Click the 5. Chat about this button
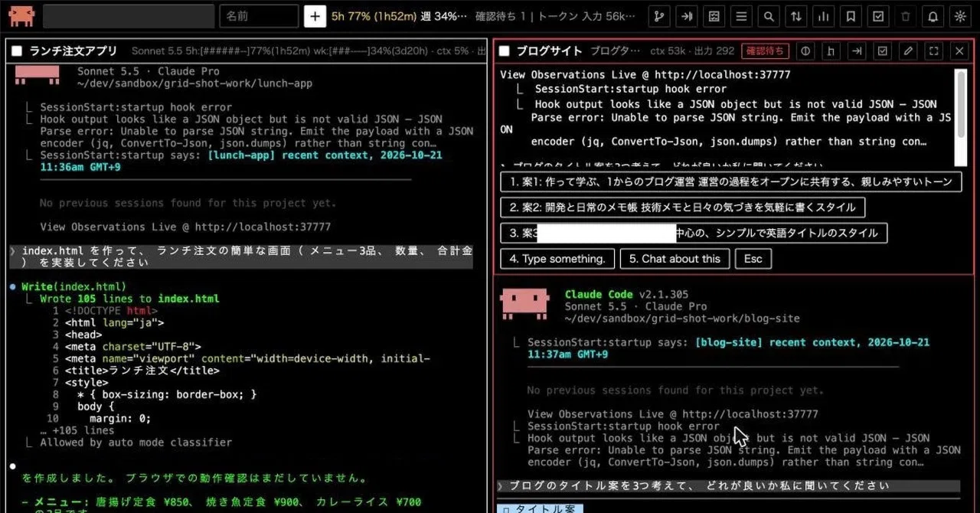Screen dimensions: 980x513 pyautogui.click(x=675, y=259)
